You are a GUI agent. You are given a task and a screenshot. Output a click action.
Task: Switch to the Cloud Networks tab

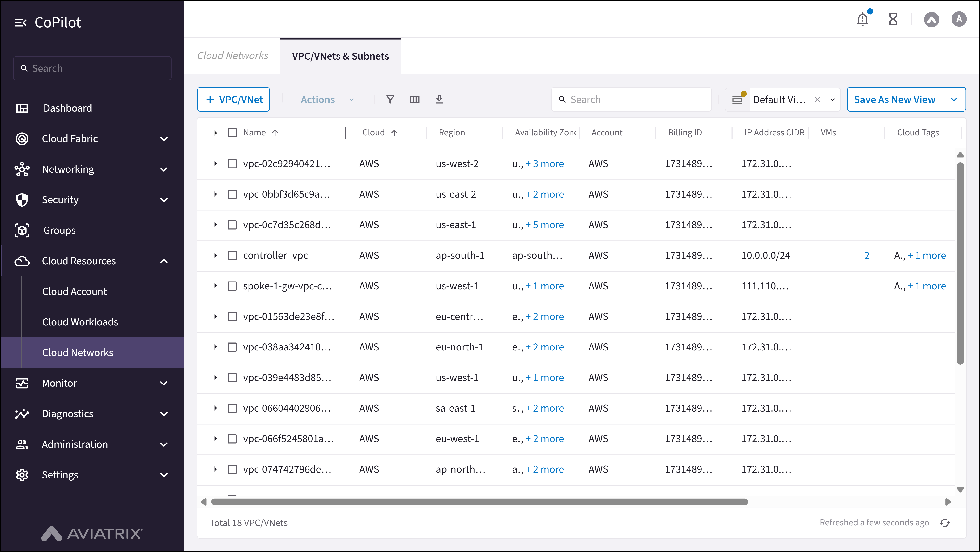tap(233, 56)
